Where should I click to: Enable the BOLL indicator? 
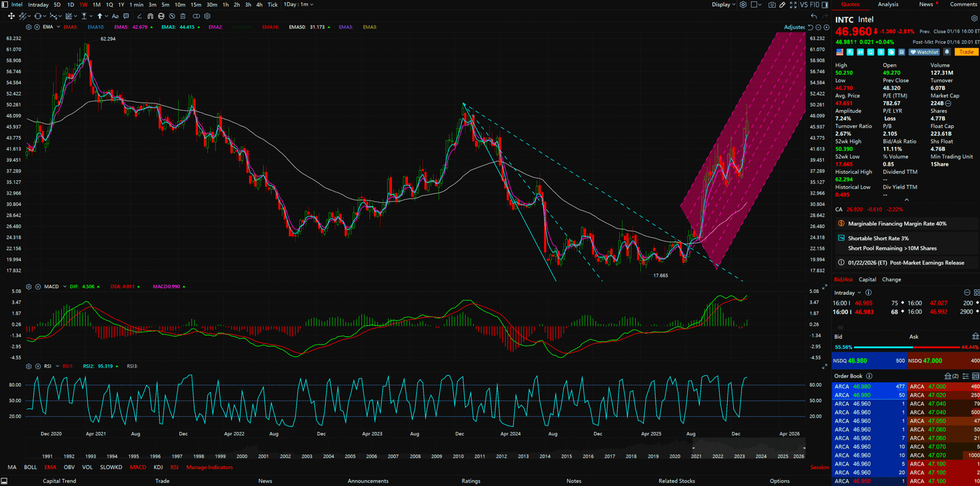point(30,468)
